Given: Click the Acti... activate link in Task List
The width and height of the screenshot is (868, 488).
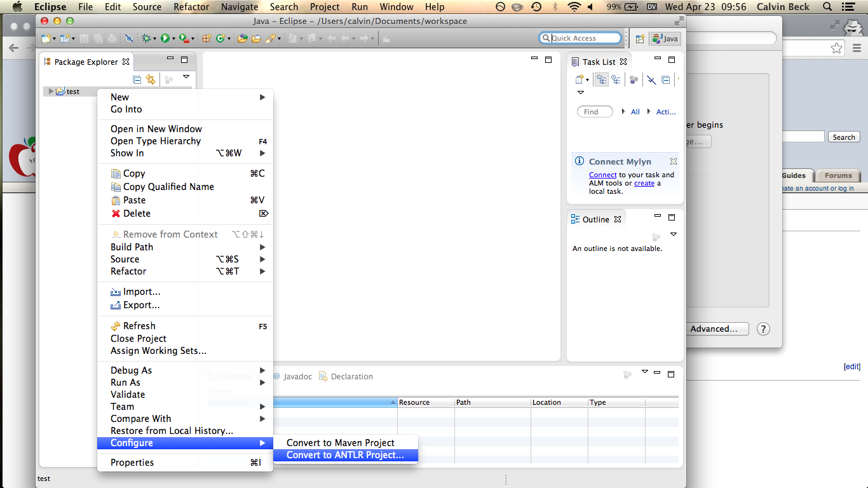Looking at the screenshot, I should [x=666, y=112].
